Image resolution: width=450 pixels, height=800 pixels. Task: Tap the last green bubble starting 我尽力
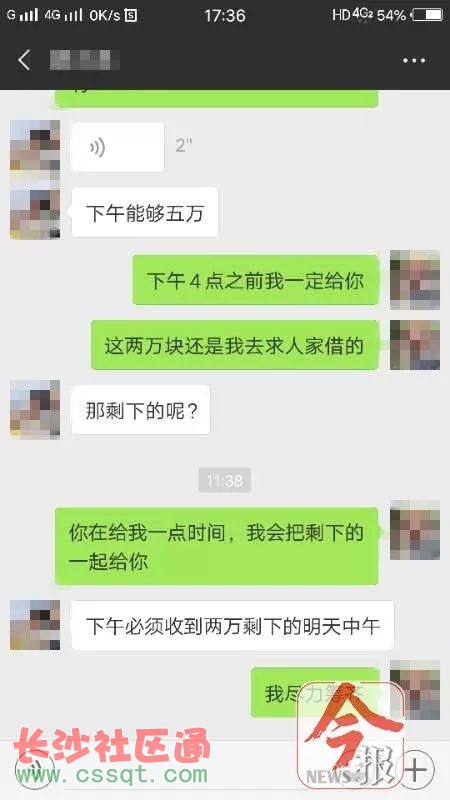(315, 692)
